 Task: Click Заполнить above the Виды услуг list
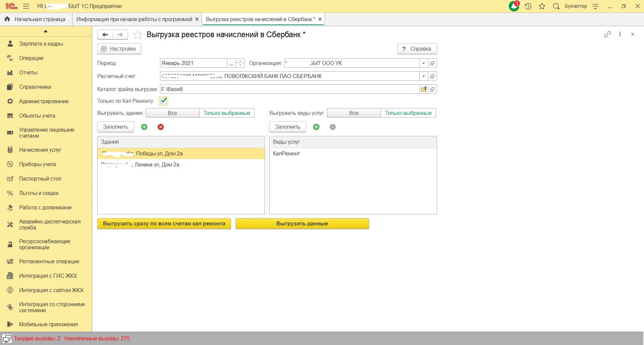(x=288, y=127)
